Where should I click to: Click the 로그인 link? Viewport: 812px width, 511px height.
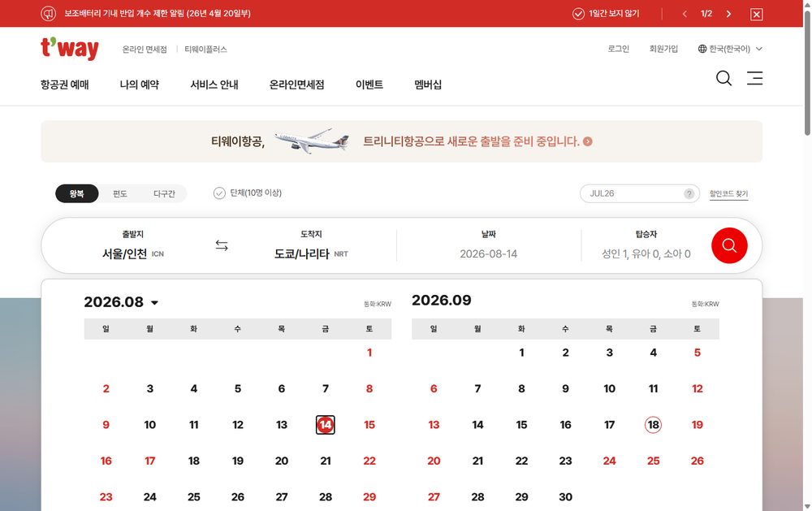click(x=618, y=49)
